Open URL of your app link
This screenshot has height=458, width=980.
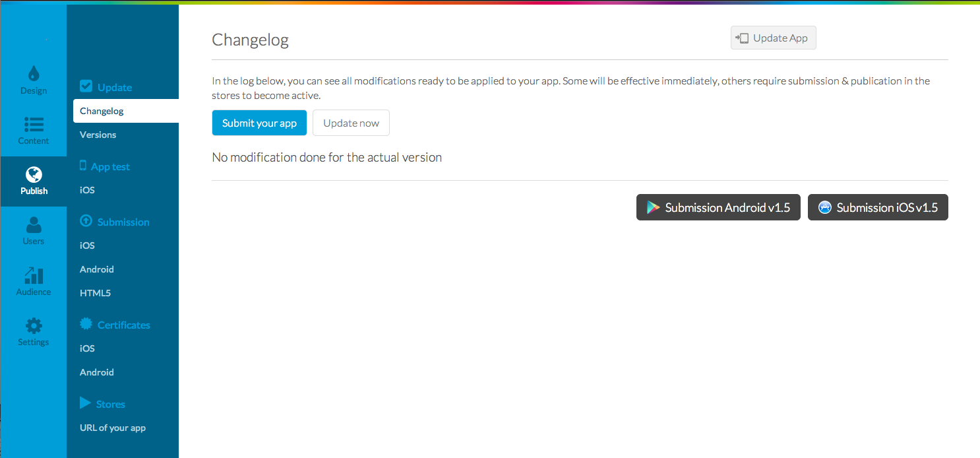[113, 428]
